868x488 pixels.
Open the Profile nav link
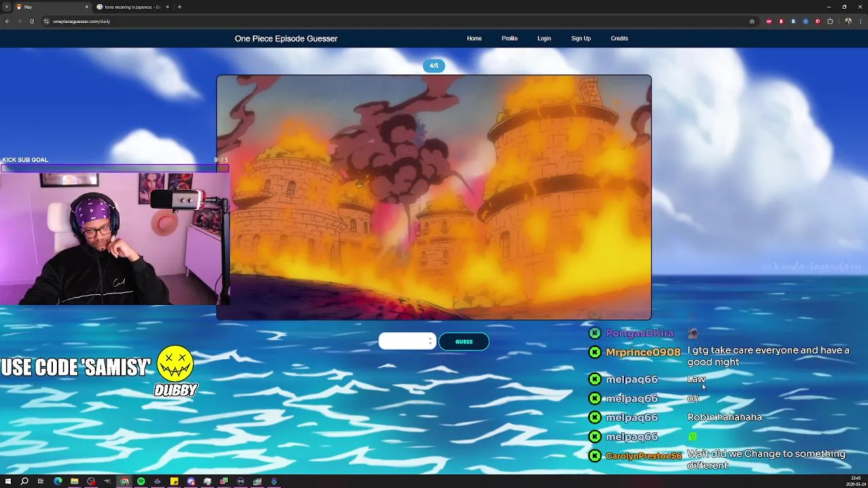(509, 39)
